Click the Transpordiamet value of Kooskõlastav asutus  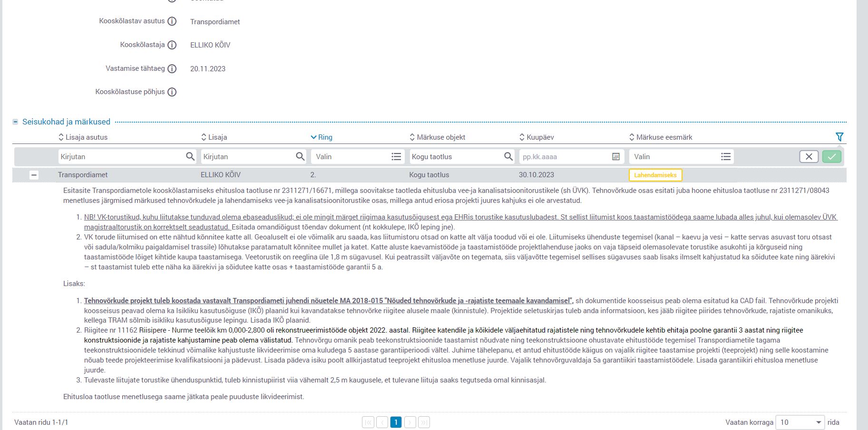pos(215,22)
